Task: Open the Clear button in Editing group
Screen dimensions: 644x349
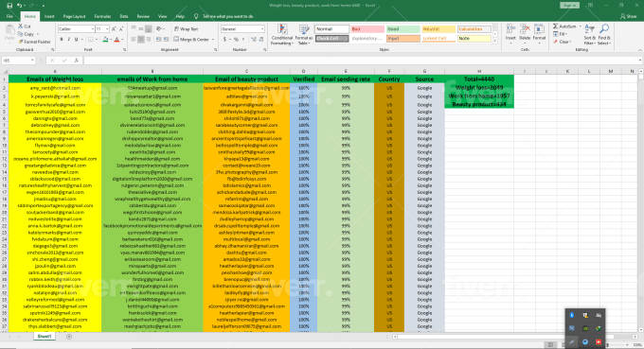Action: [562, 42]
